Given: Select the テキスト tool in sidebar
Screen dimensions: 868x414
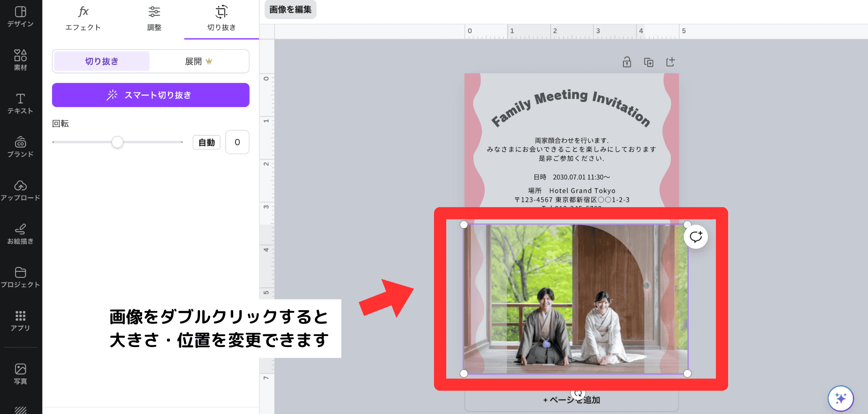Looking at the screenshot, I should point(20,103).
